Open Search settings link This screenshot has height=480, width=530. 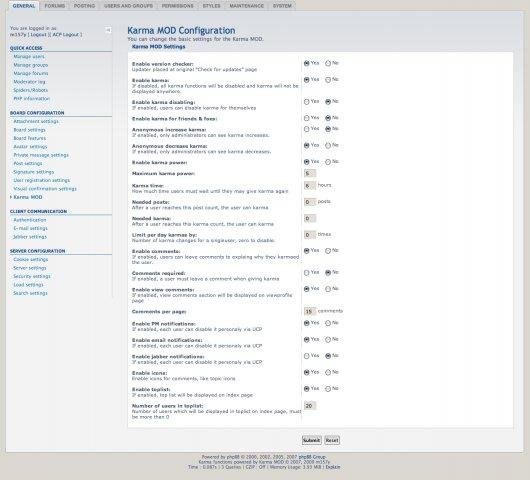(x=30, y=293)
